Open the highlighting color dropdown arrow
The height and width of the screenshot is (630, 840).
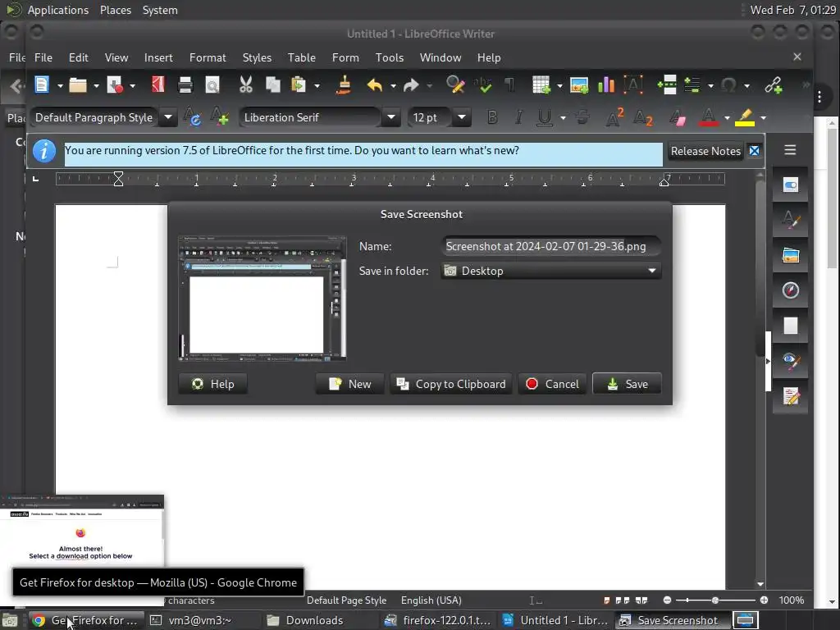pyautogui.click(x=764, y=118)
